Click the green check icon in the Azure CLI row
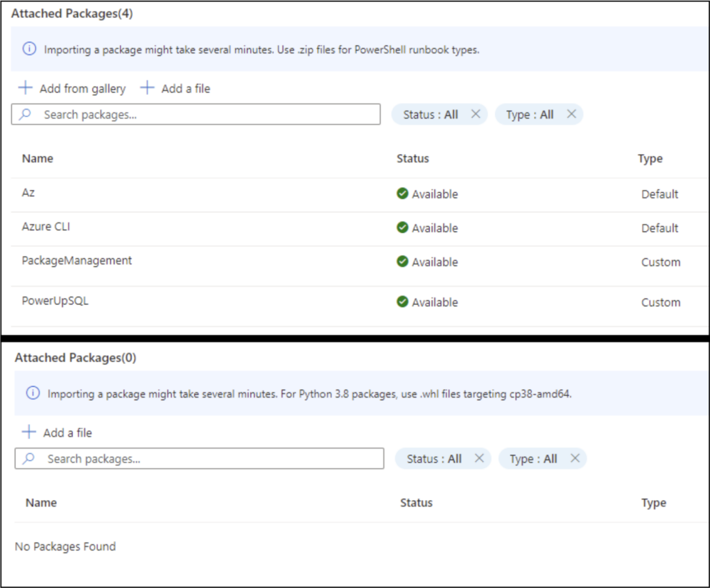The height and width of the screenshot is (588, 710). [402, 227]
